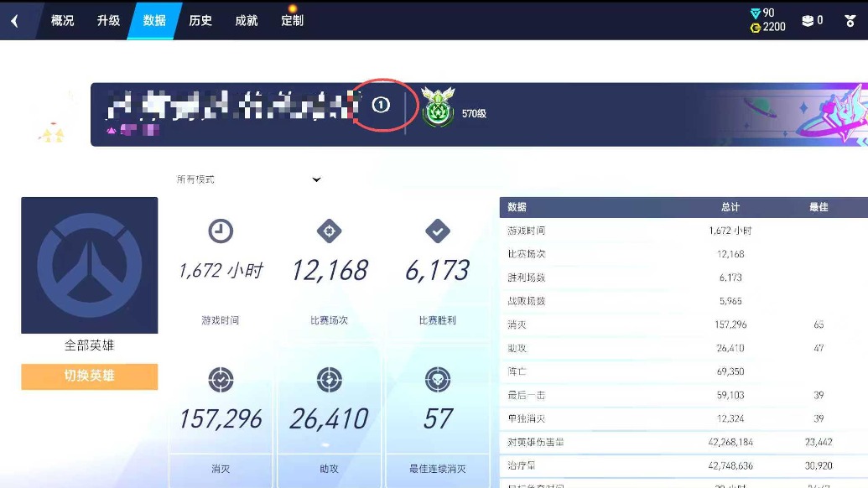Screen dimensions: 868x488
Task: Click the 切换英雄 button
Action: [x=89, y=376]
